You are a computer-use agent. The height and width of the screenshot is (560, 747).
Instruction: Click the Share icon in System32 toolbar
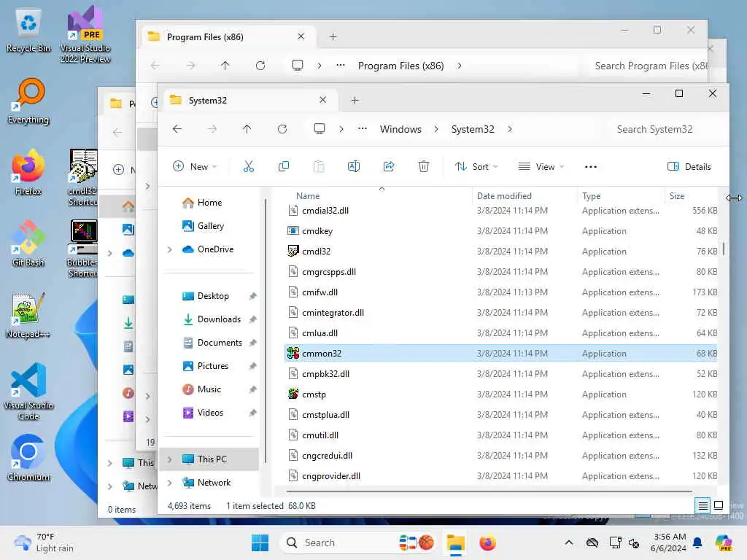point(389,166)
